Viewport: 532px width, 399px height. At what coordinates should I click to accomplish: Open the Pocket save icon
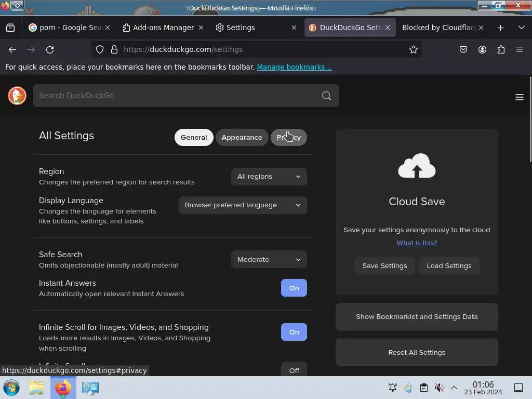(x=463, y=49)
